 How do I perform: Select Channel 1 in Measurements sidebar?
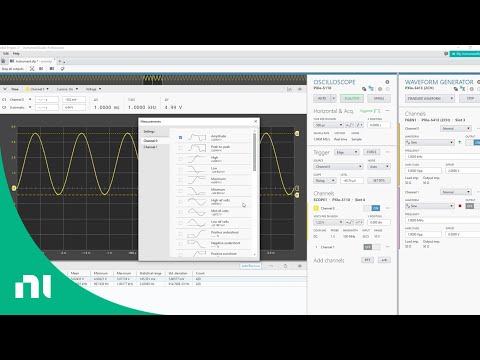pos(150,147)
